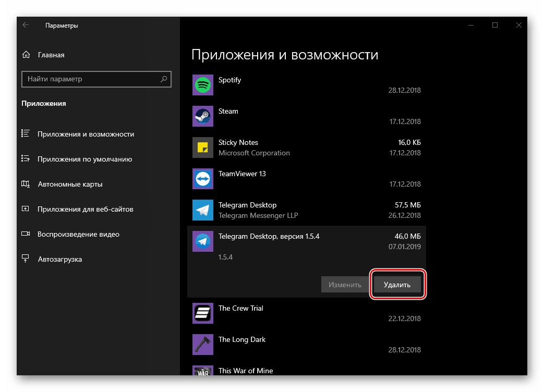Click the Воспроизведение видео camera icon
544x392 pixels.
pos(27,234)
